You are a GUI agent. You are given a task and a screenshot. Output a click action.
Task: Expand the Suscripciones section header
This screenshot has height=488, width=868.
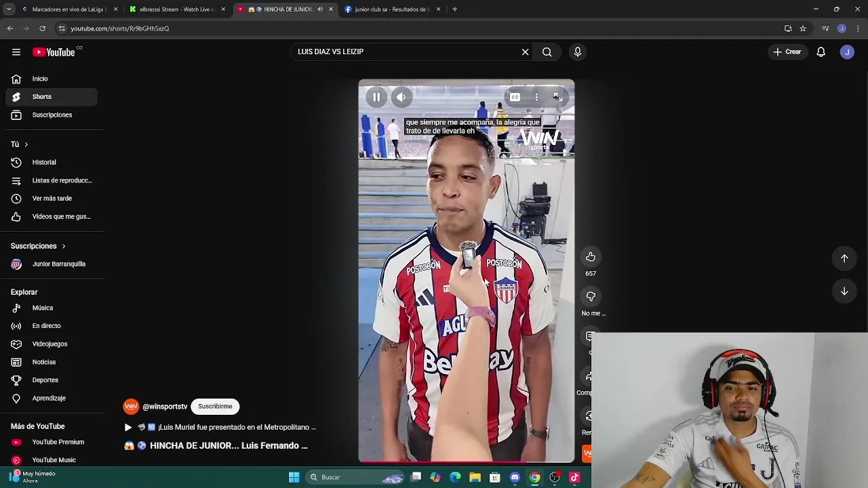[x=38, y=246]
